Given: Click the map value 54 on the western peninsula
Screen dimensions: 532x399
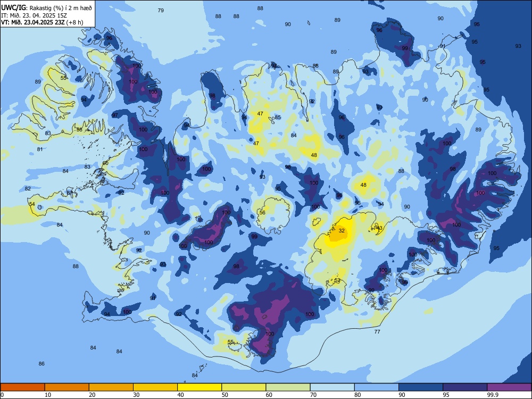Looking at the screenshot, I should (32, 204).
